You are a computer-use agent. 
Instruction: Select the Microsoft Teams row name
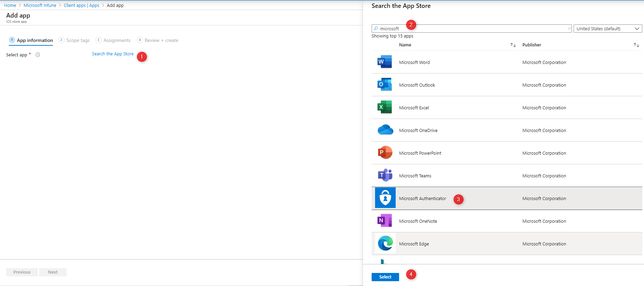click(x=415, y=176)
